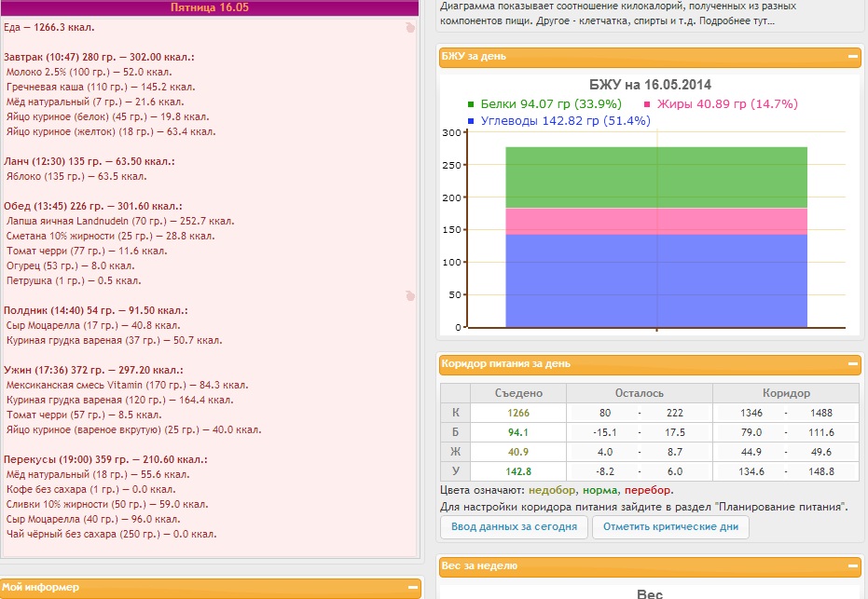Viewport: 868px width, 599px height.
Task: Collapse the "Мой информер" panel
Action: 413,588
